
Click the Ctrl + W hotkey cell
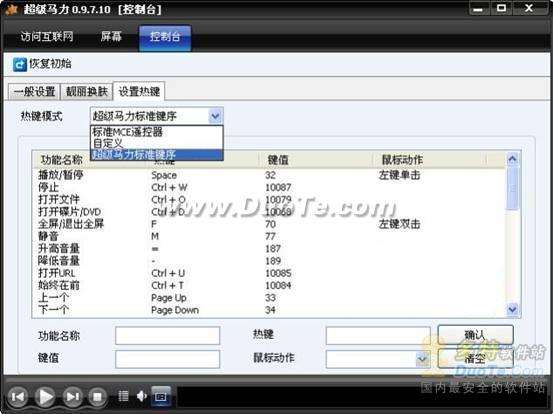169,187
